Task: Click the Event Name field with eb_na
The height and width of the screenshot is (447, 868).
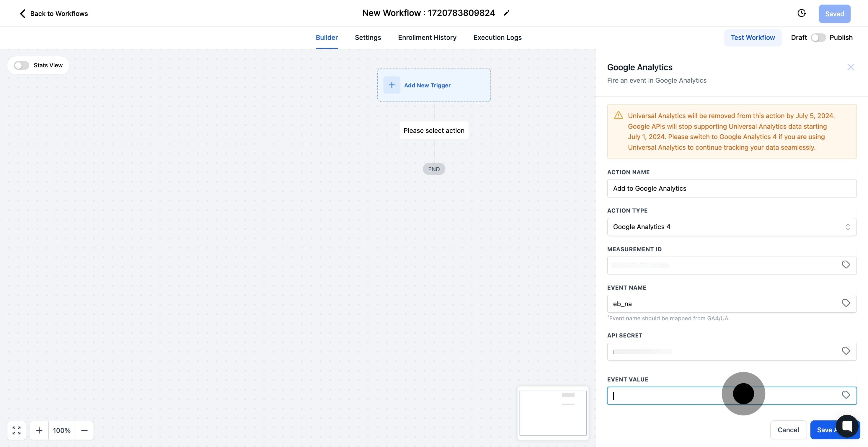Action: pyautogui.click(x=732, y=304)
